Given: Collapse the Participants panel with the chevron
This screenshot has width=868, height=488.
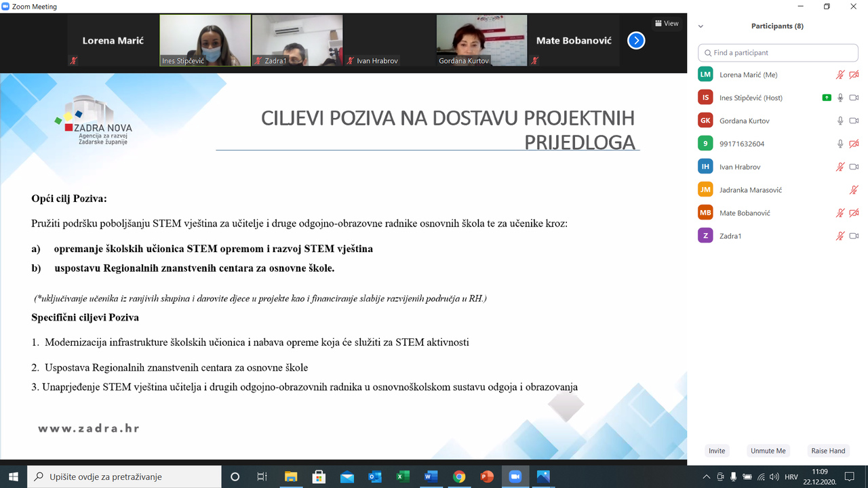Looking at the screenshot, I should tap(701, 26).
